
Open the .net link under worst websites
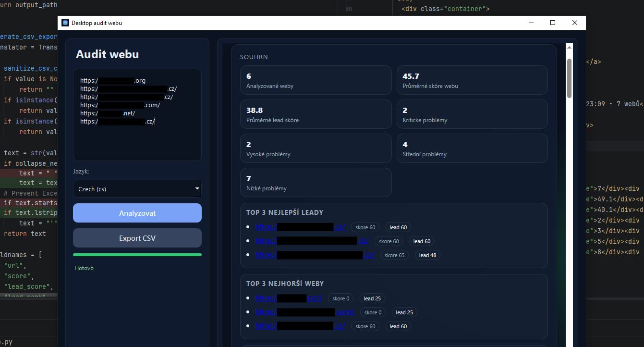point(288,298)
